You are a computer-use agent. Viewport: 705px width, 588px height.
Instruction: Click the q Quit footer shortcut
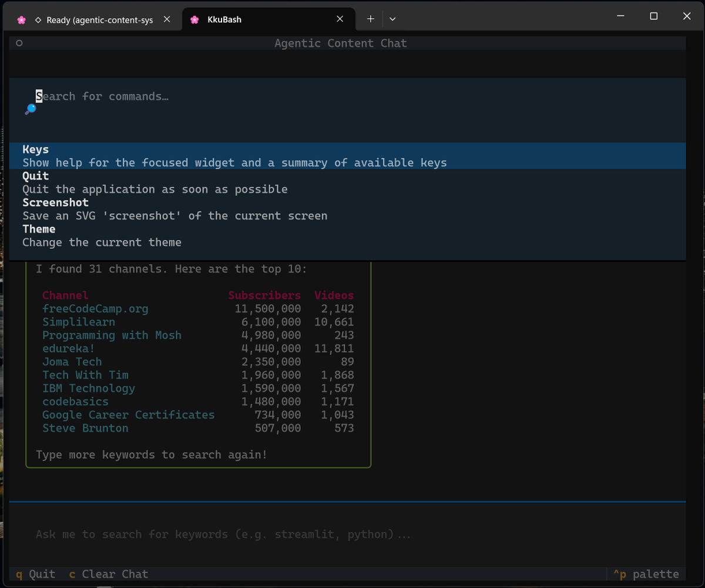pyautogui.click(x=35, y=574)
